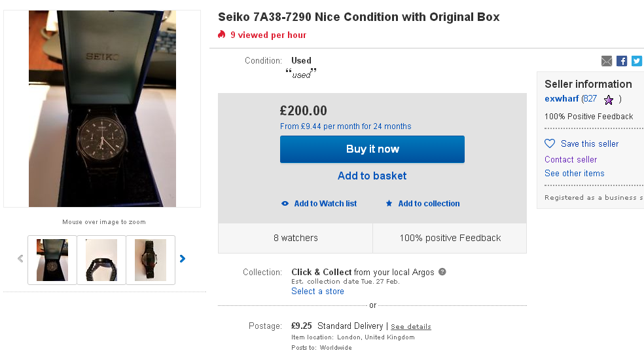
Task: Click eye icon beside Add to Watch list
Action: pos(285,204)
